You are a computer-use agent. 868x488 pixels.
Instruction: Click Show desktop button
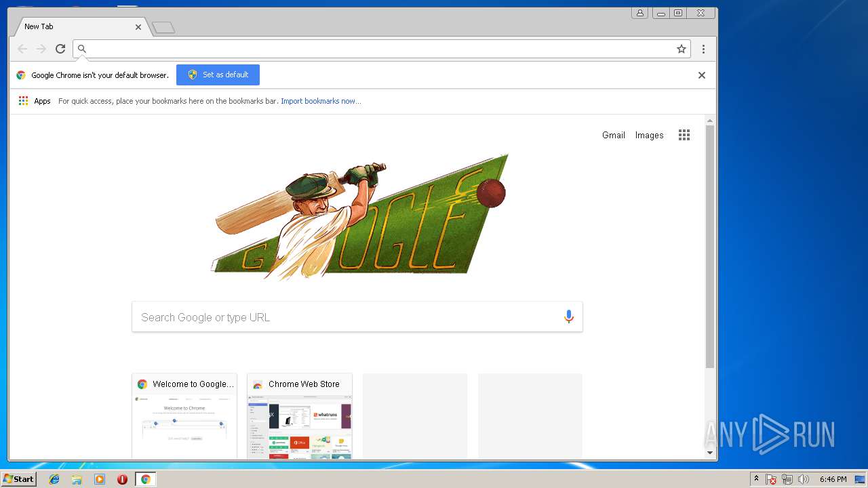[861, 479]
